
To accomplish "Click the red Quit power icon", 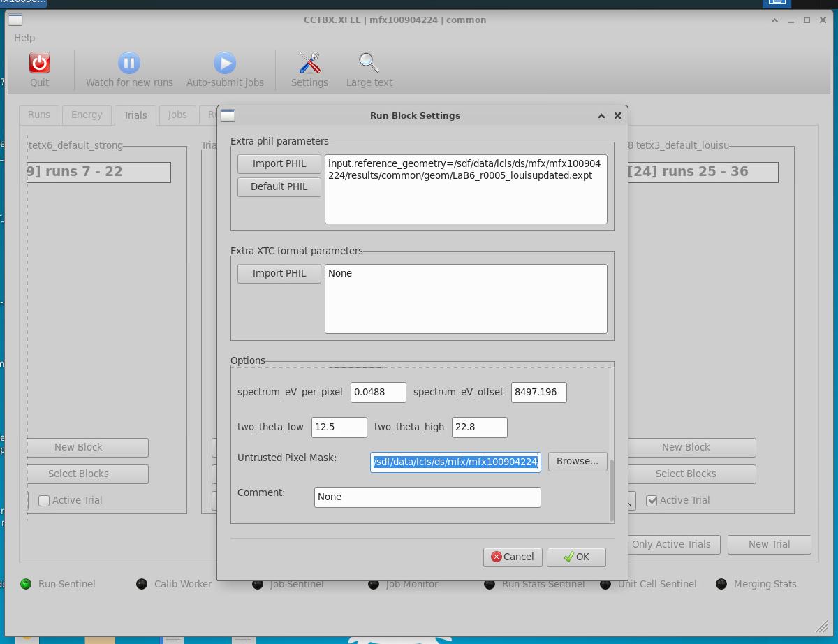I will [39, 63].
